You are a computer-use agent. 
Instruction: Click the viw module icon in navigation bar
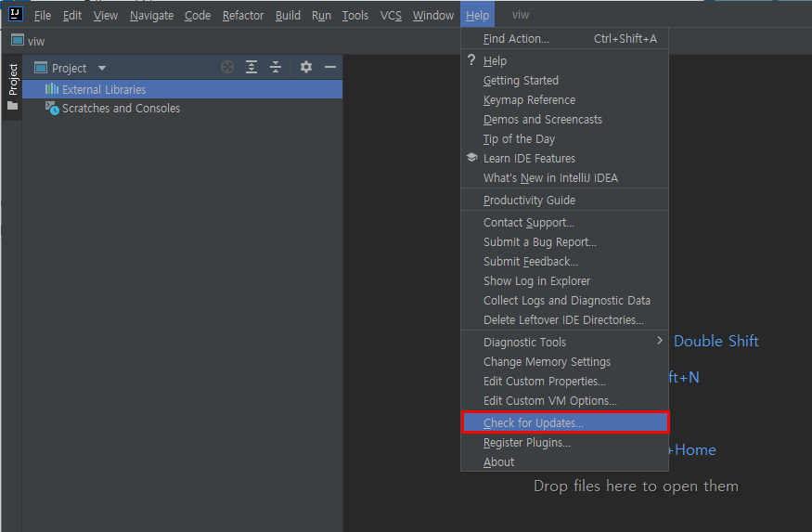pos(18,40)
